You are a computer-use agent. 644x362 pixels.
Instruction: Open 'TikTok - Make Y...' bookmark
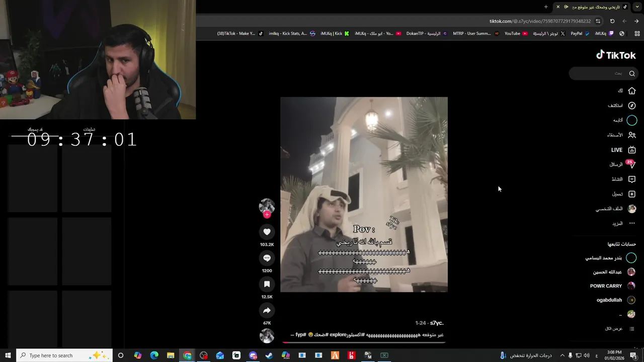[x=240, y=34]
